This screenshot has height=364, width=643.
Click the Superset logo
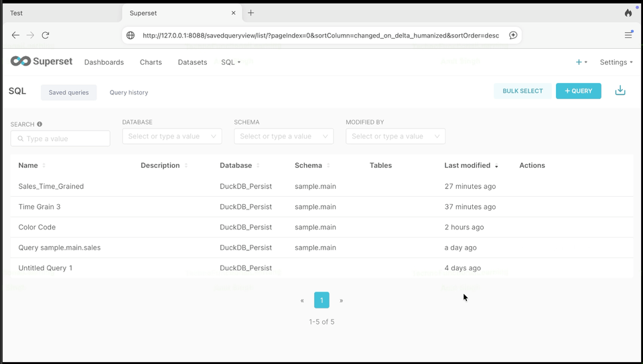click(42, 62)
